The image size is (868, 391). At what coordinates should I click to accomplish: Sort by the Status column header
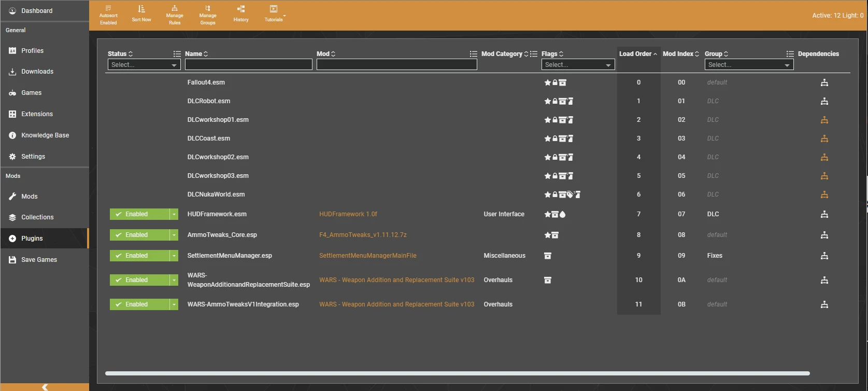coord(120,54)
